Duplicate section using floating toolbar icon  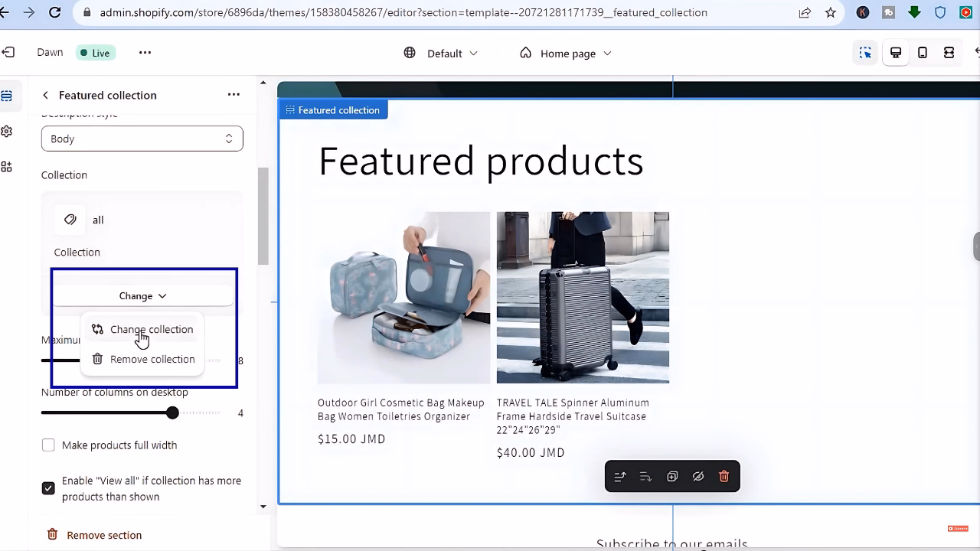click(672, 476)
